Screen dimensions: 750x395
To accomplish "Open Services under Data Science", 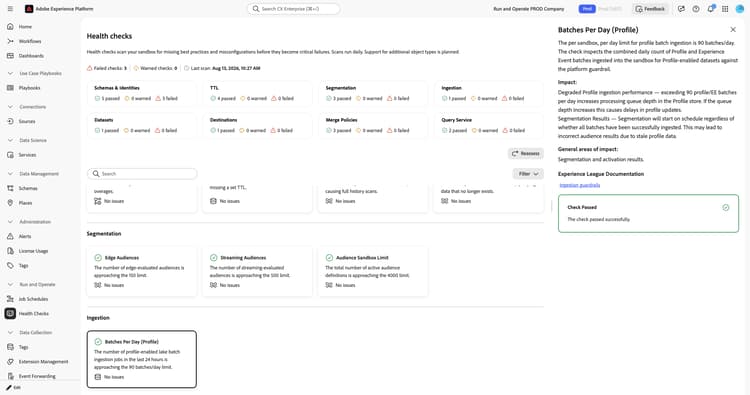I will pyautogui.click(x=27, y=155).
